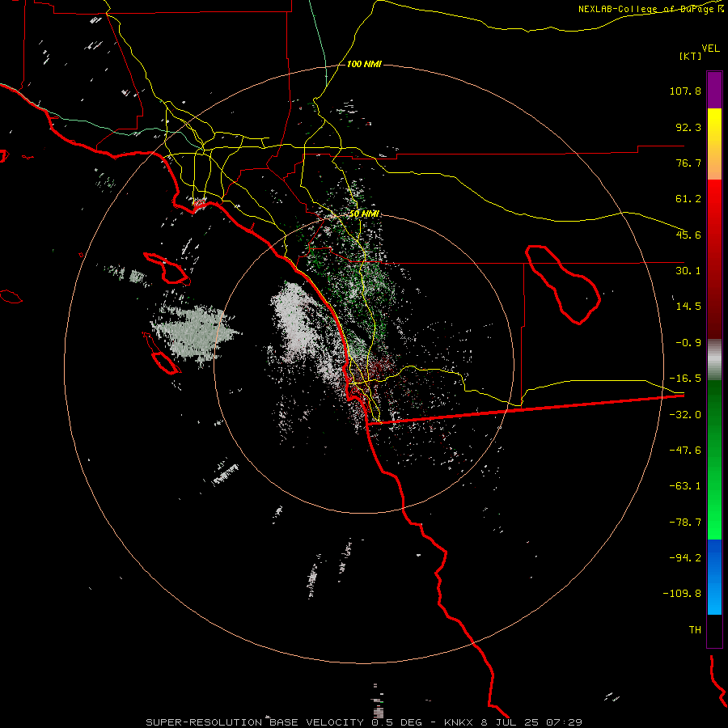This screenshot has width=728, height=728.
Task: Click the -16.5 velocity scale value
Action: point(685,379)
